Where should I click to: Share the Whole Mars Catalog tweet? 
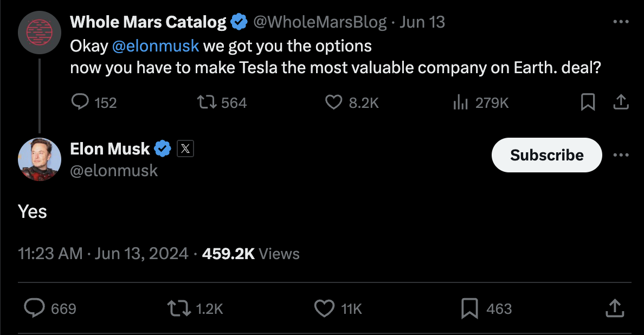pos(621,102)
